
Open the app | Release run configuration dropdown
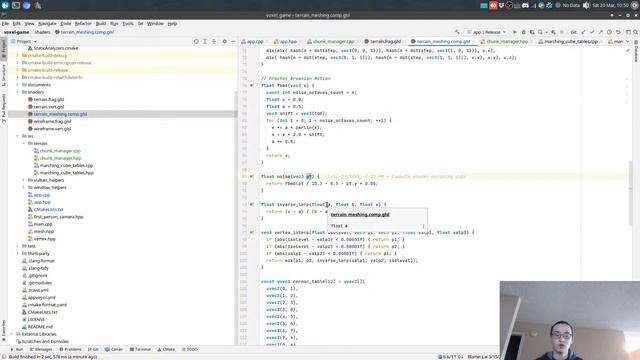pyautogui.click(x=487, y=32)
